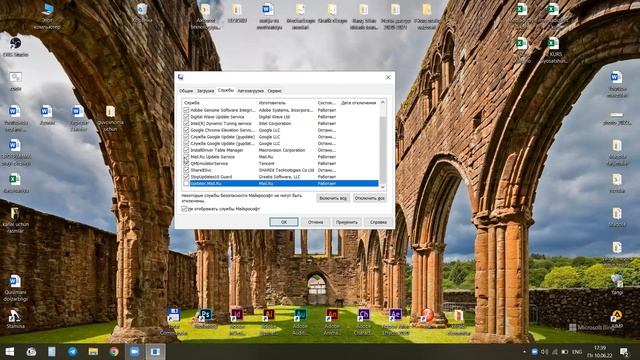Click the System Configuration taskbar button
The width and height of the screenshot is (640, 360).
click(155, 351)
